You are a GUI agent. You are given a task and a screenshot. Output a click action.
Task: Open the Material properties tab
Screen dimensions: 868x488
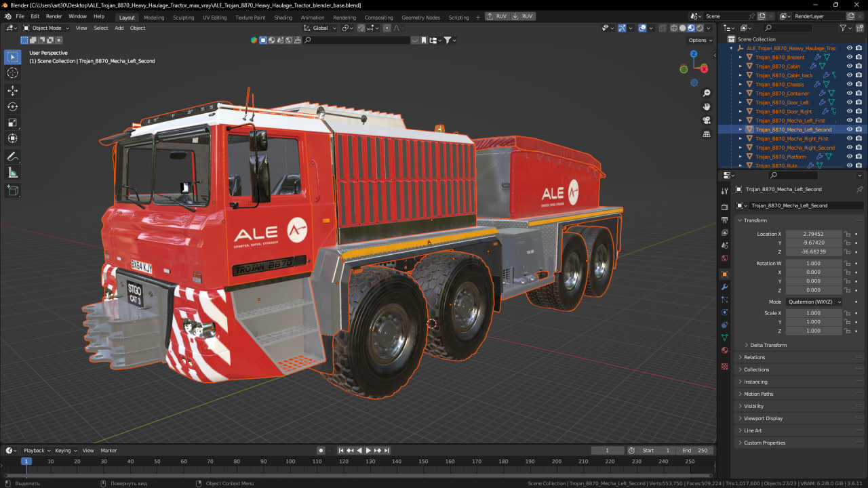(x=724, y=350)
